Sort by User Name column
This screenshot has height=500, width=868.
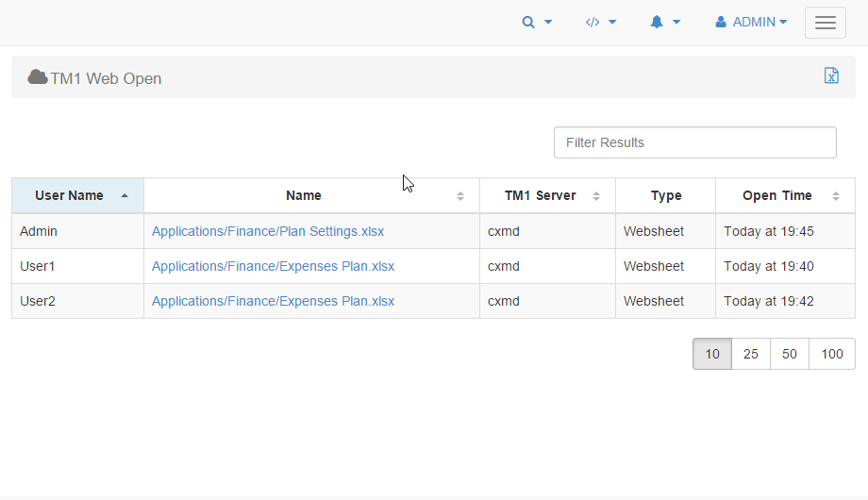[x=77, y=195]
